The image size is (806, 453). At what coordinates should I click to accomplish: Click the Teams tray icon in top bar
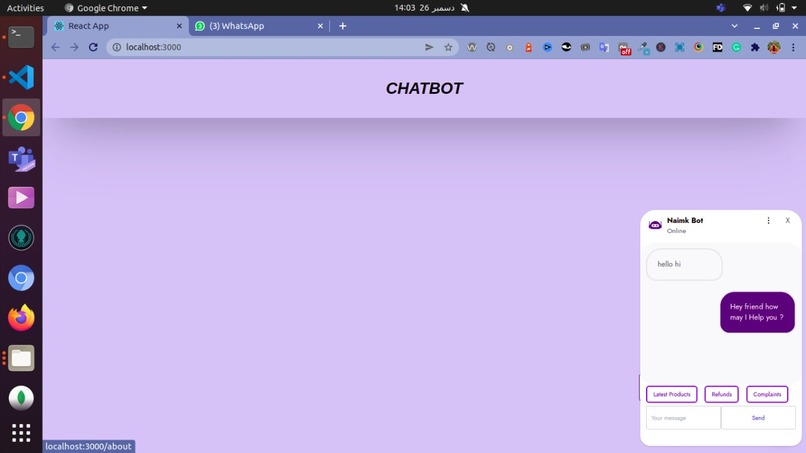721,8
